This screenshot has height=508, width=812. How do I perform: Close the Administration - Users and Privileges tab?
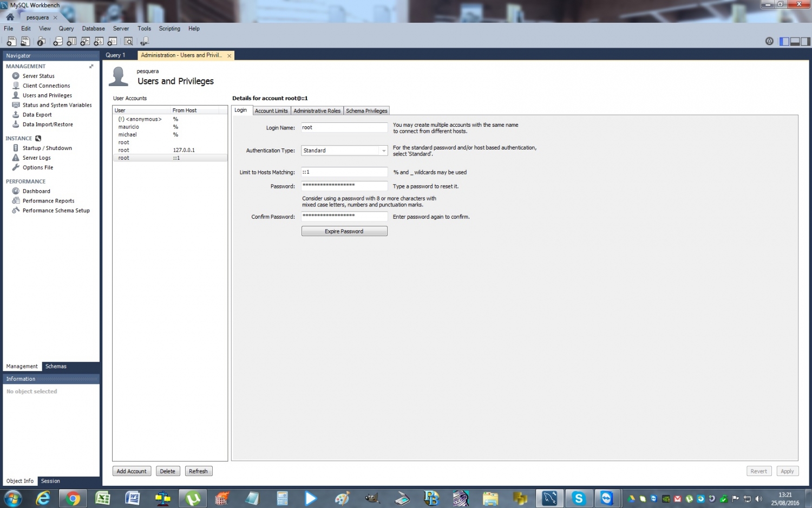229,56
